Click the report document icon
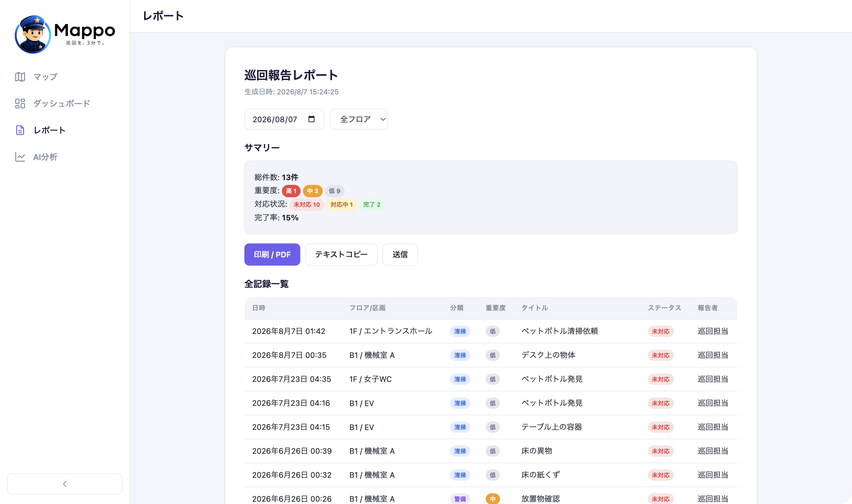Image resolution: width=852 pixels, height=504 pixels. [x=20, y=130]
